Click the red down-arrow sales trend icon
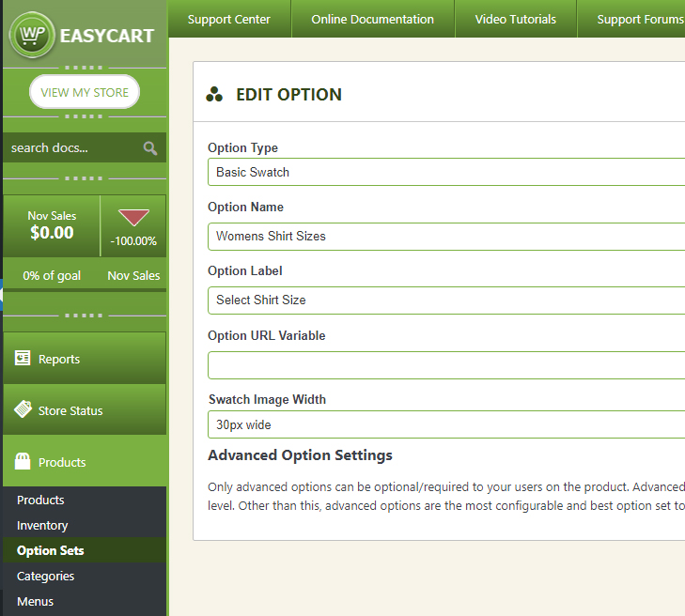The image size is (685, 616). 133,218
